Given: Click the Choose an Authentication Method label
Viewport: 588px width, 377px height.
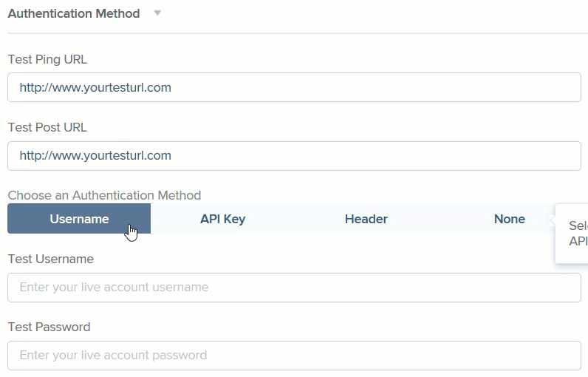Looking at the screenshot, I should [x=105, y=195].
